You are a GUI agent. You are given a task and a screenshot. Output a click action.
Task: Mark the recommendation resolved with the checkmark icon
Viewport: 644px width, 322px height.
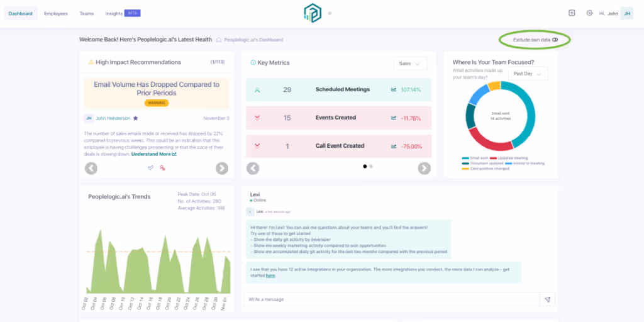150,167
